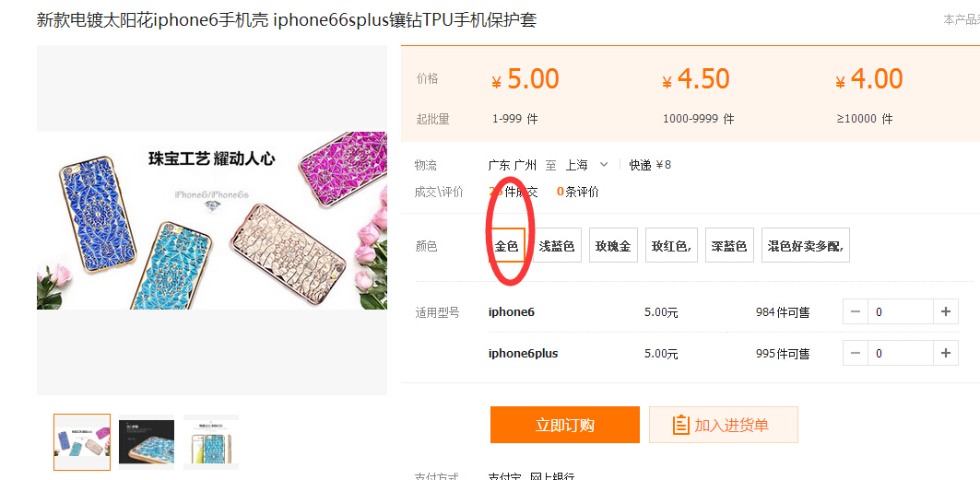Decrease the iphone6 quantity with minus
Viewport: 980px width, 480px height.
pyautogui.click(x=855, y=311)
